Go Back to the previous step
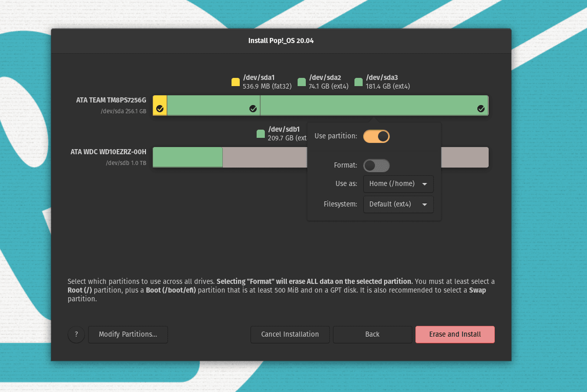Viewport: 587px width, 392px height. 372,335
